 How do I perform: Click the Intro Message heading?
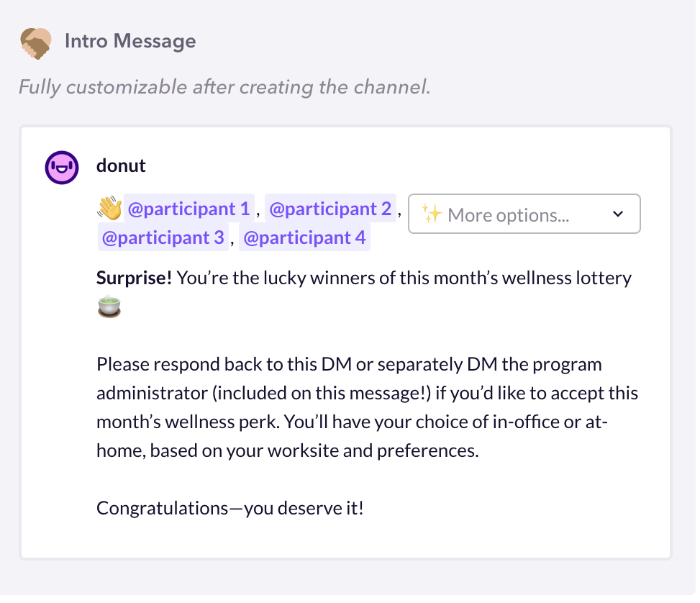pos(129,41)
